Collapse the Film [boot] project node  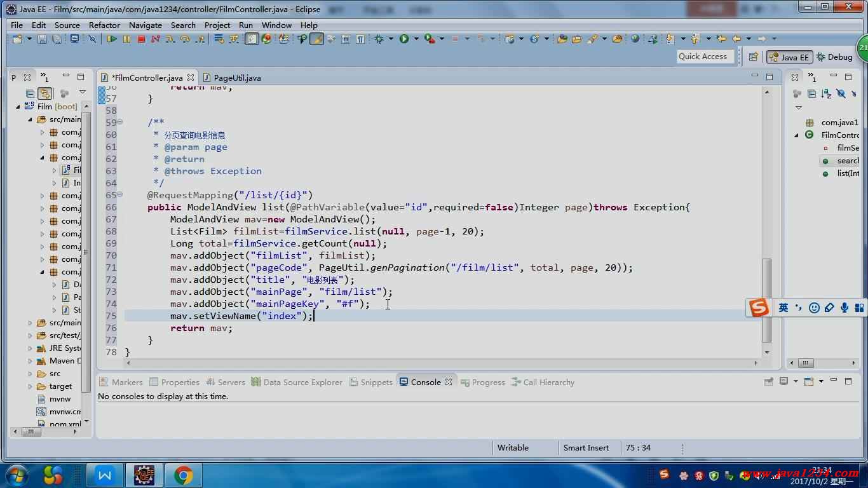[18, 107]
